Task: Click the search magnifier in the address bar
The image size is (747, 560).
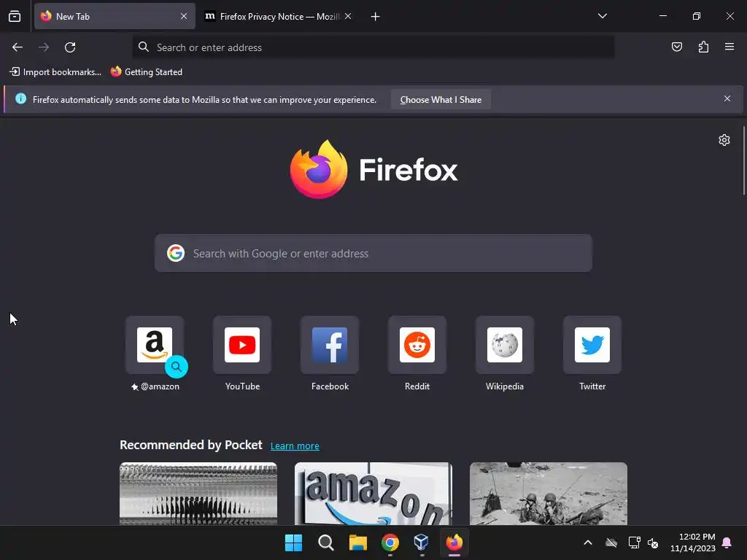Action: coord(144,47)
